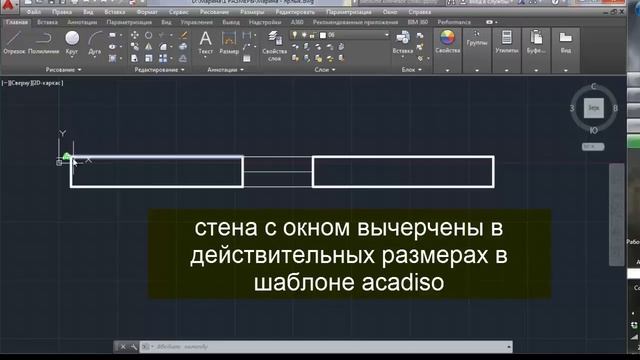The height and width of the screenshot is (360, 640).
Task: Activate the Mirror tool
Action: point(149,47)
